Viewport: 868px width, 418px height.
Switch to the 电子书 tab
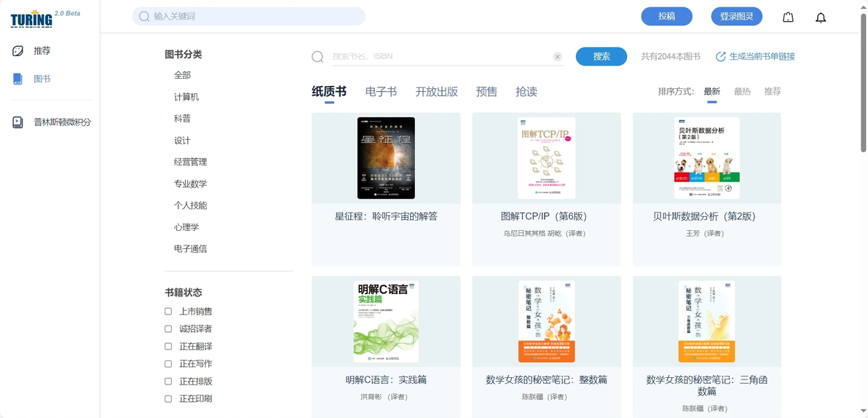381,92
